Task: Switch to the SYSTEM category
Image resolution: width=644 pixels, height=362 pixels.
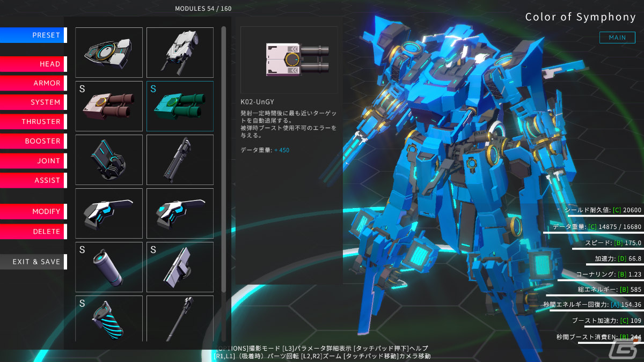Action: (x=33, y=102)
